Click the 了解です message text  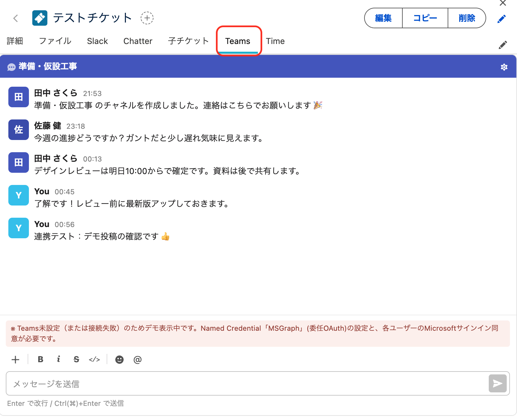coord(131,204)
